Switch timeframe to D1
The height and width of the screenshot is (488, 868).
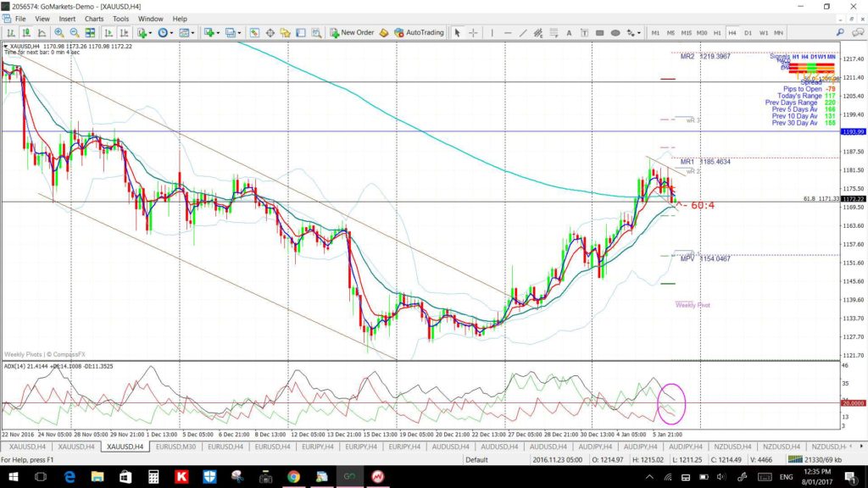click(748, 33)
